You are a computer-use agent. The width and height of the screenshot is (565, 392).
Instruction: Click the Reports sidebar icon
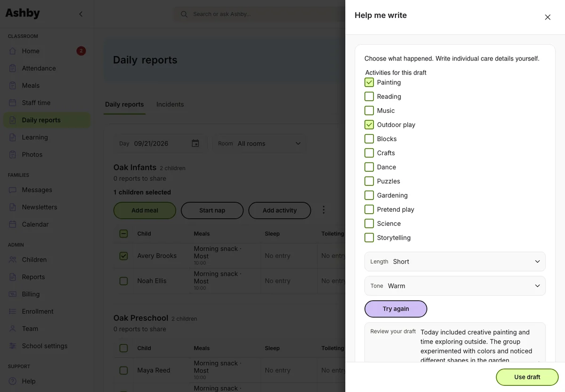[x=13, y=277]
